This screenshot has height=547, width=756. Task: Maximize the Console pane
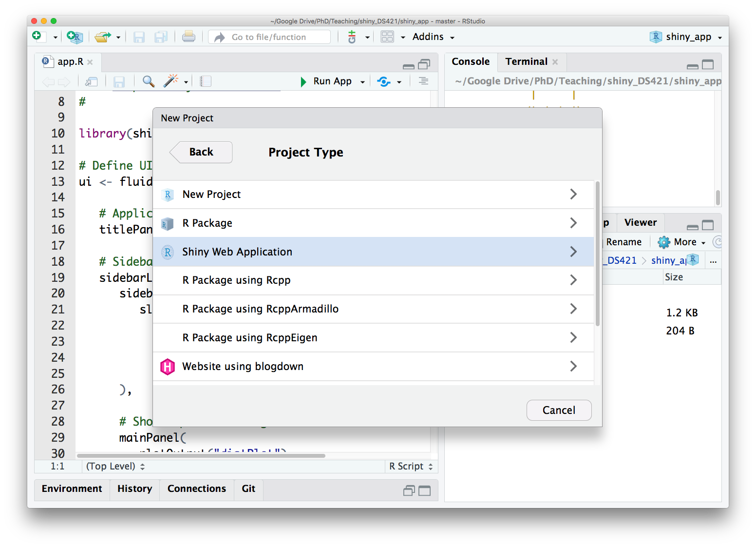pos(708,64)
